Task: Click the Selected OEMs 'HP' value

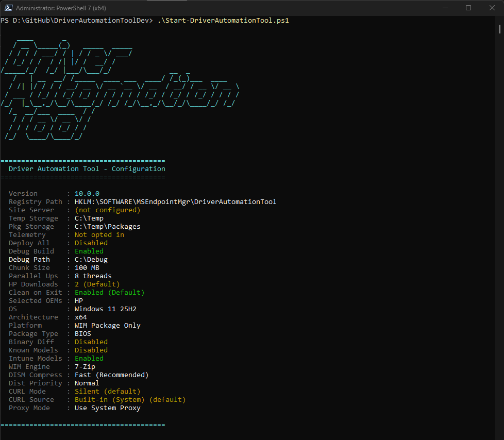Action: [79, 301]
